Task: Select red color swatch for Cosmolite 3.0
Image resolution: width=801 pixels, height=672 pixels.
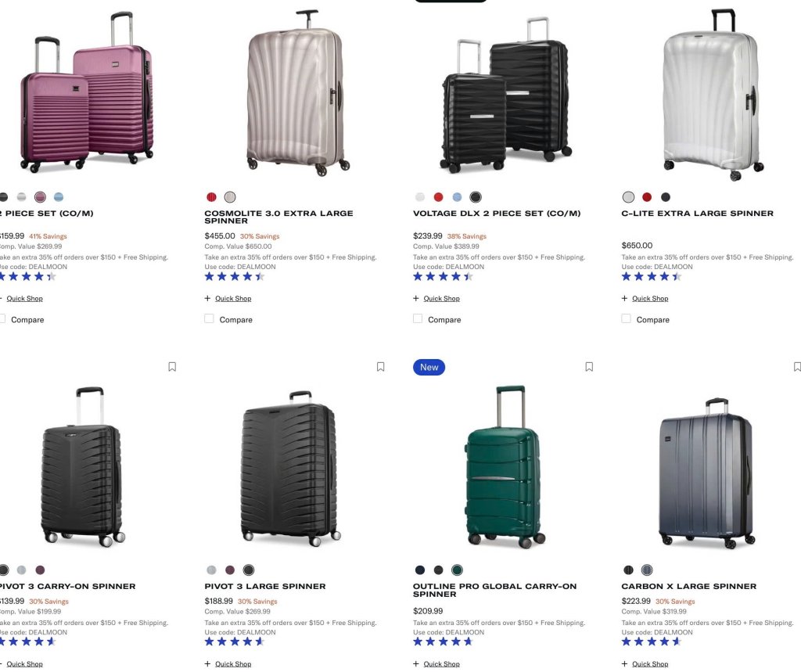Action: pos(211,197)
